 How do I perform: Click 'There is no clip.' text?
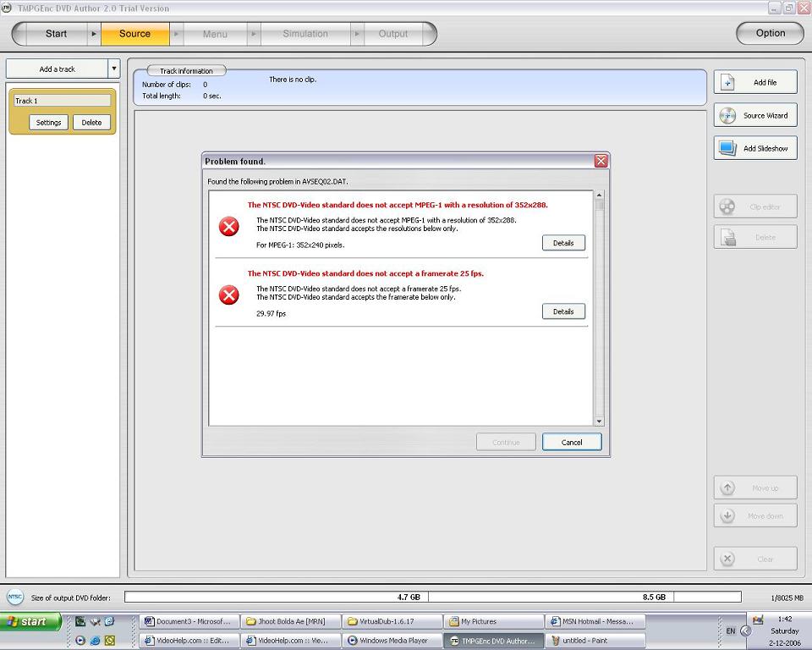(293, 80)
